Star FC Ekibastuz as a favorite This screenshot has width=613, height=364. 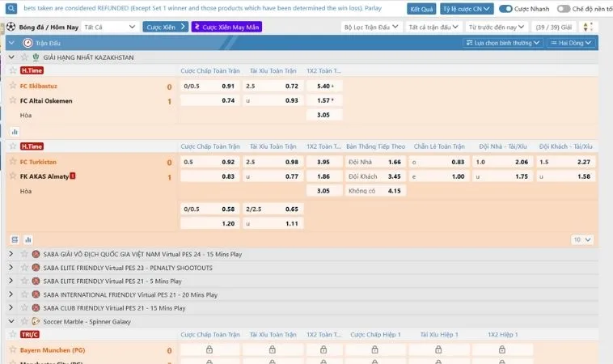[x=13, y=86]
